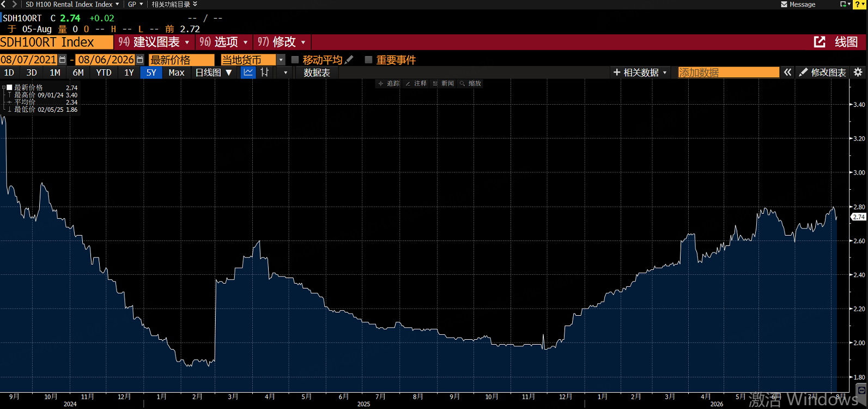Open the Message envelope icon
This screenshot has width=868, height=409.
(784, 4)
